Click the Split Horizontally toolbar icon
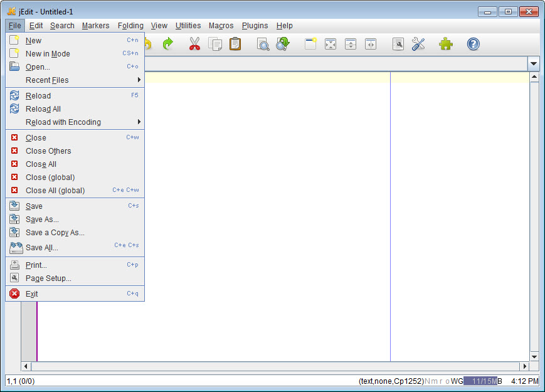Screen dimensions: 545x392 tap(351, 44)
